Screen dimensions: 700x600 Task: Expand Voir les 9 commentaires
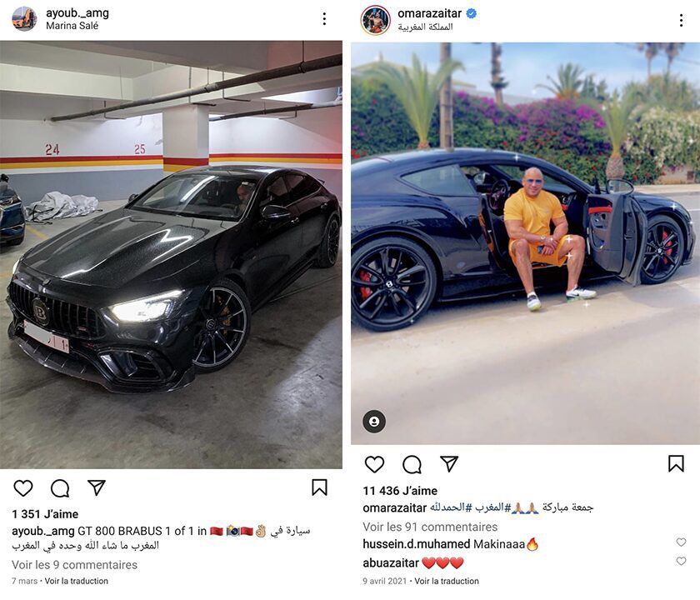(74, 565)
